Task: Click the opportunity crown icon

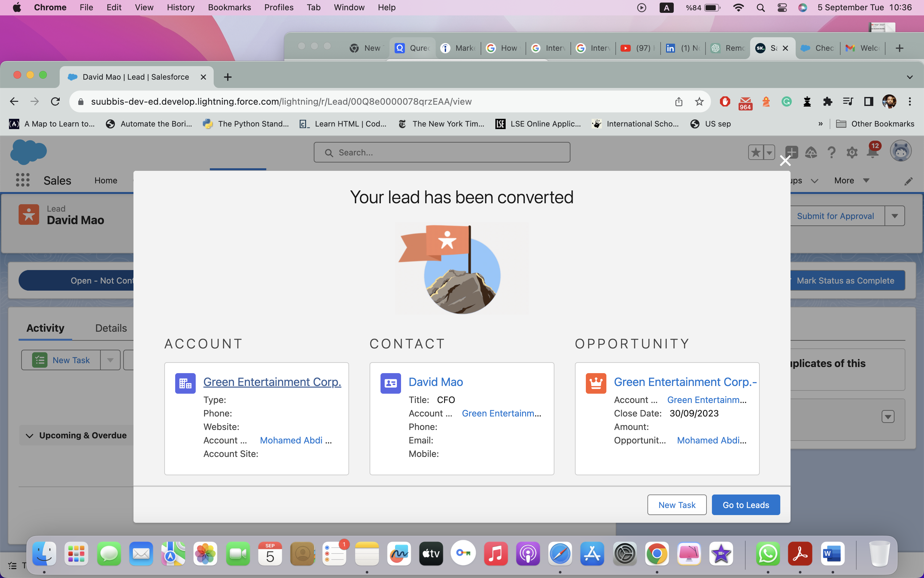Action: point(596,383)
